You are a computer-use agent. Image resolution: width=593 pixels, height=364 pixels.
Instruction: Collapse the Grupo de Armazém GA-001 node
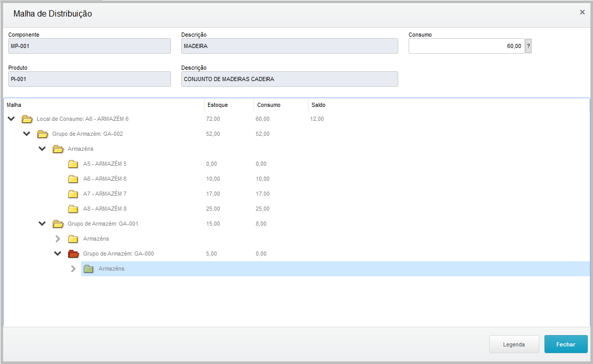point(42,224)
